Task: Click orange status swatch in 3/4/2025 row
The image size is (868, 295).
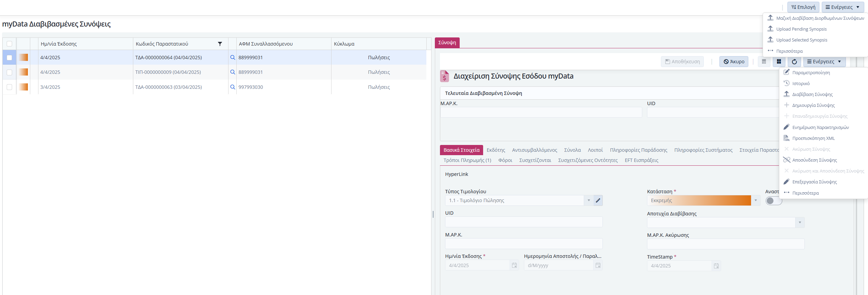Action: click(23, 87)
